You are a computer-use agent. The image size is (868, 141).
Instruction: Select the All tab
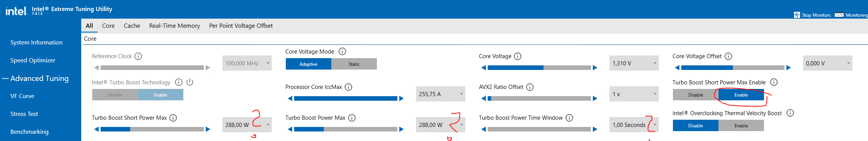(x=90, y=25)
